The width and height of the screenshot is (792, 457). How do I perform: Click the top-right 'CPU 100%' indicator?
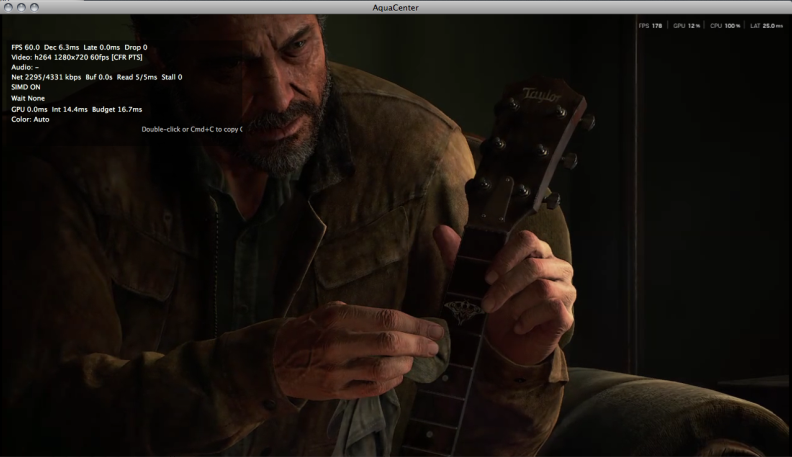click(x=725, y=26)
